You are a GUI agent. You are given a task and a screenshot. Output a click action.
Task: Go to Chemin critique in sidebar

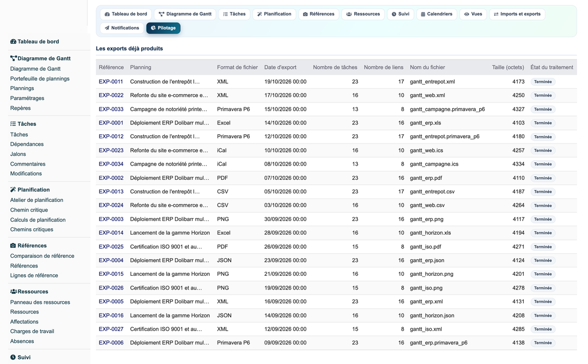click(x=29, y=210)
